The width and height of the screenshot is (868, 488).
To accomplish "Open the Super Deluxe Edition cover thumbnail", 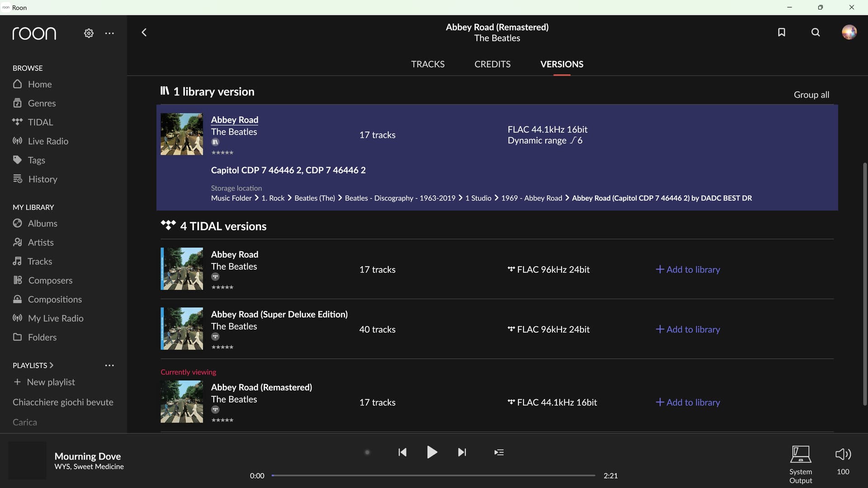I will pyautogui.click(x=182, y=328).
